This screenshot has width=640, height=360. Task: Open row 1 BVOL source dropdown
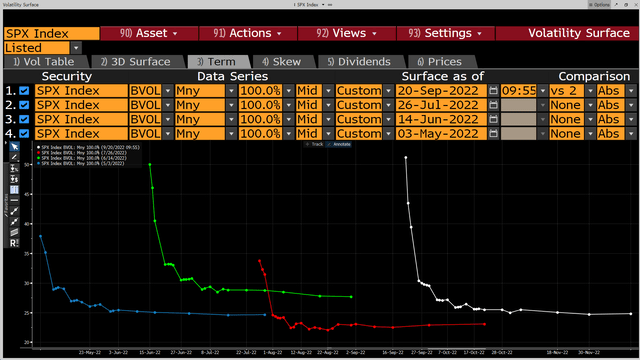tap(168, 91)
